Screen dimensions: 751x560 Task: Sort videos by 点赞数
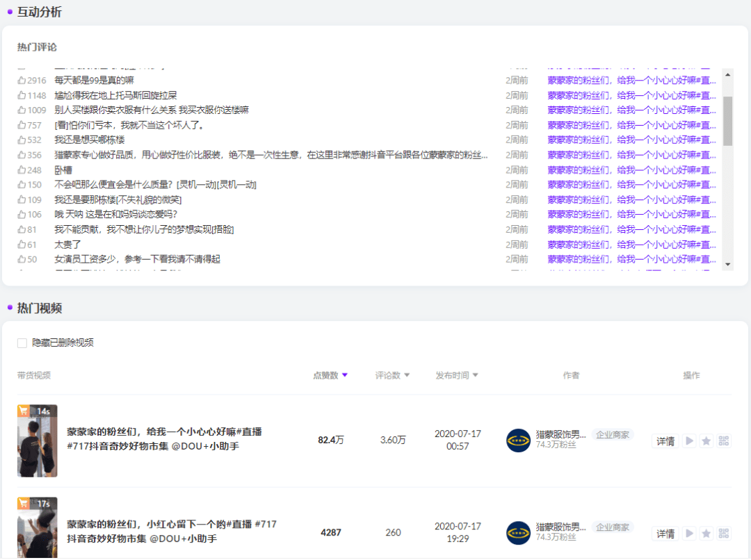(x=330, y=375)
